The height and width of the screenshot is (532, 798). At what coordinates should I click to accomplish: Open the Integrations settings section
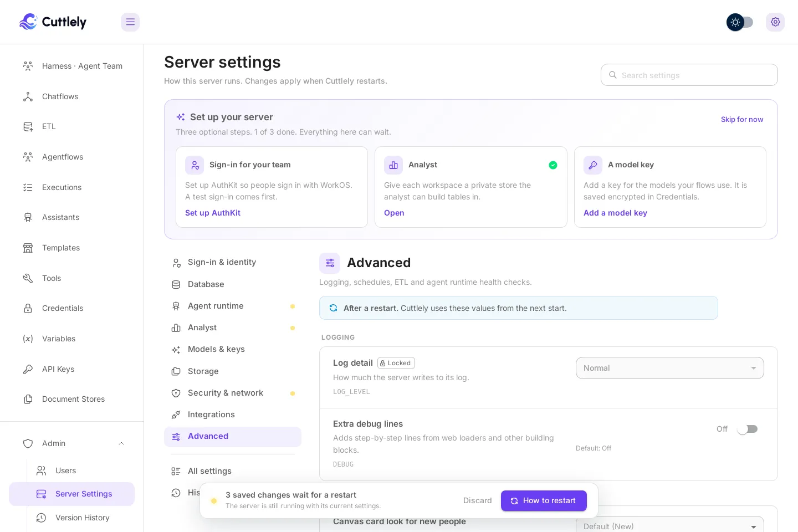coord(233,415)
